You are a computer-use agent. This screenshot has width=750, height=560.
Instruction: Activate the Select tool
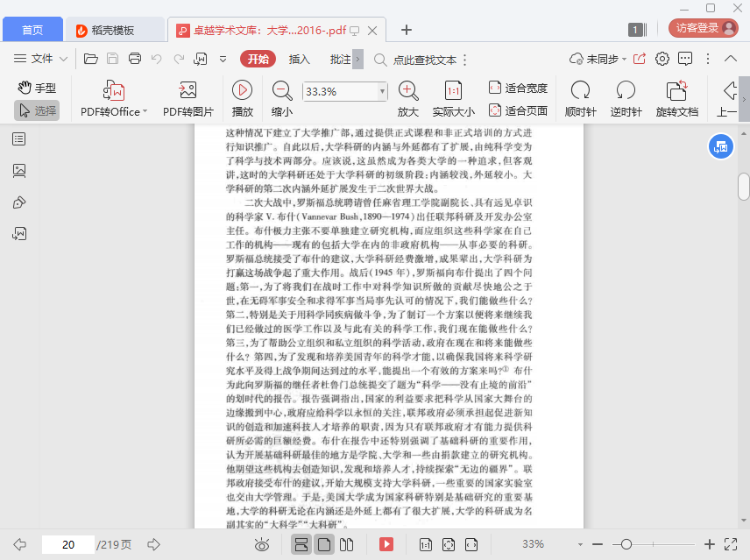tap(38, 111)
